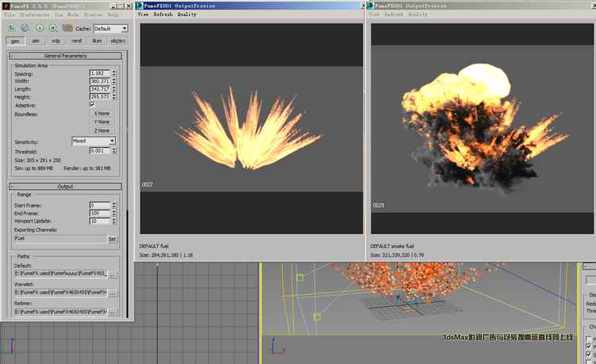Click the Width value field
Image resolution: width=596 pixels, height=364 pixels.
[x=100, y=81]
